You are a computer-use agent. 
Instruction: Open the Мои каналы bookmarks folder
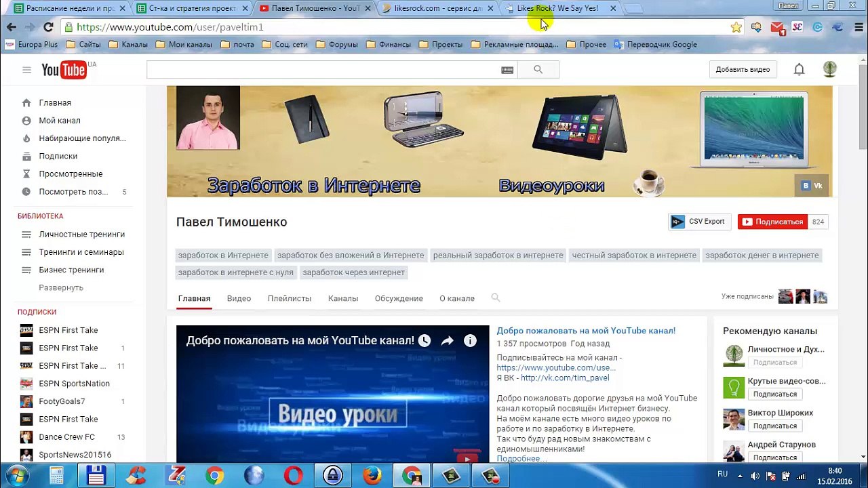coord(184,45)
